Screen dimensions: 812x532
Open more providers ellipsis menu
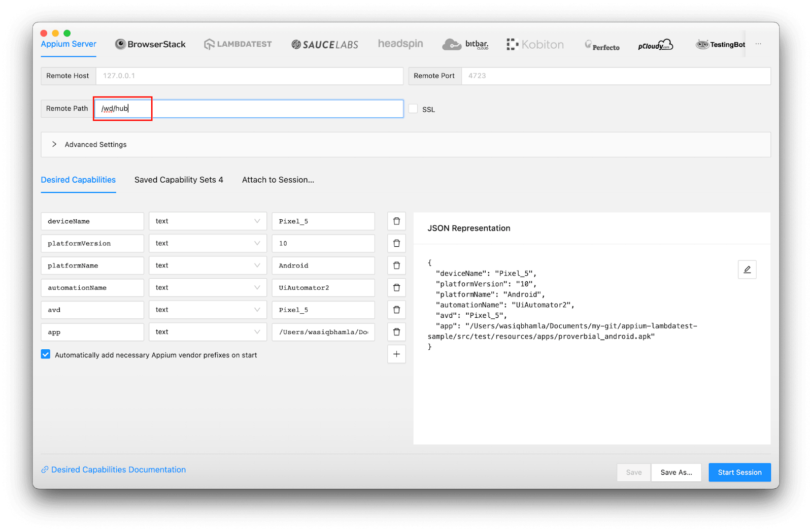coord(758,44)
